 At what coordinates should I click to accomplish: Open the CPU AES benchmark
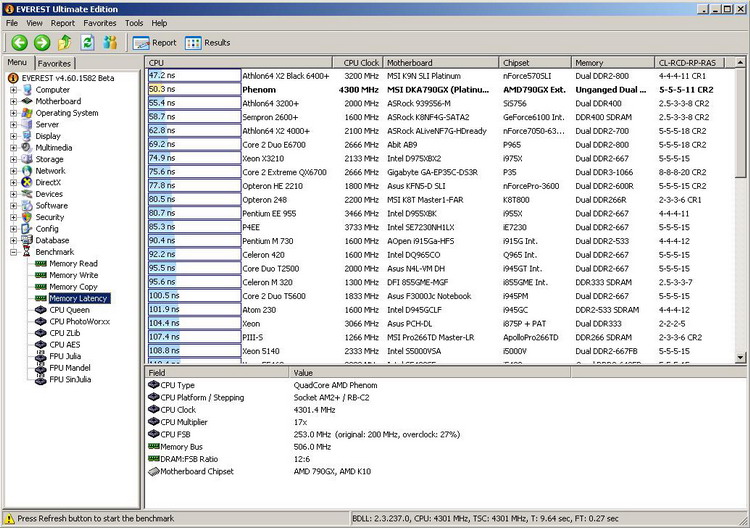[x=65, y=345]
